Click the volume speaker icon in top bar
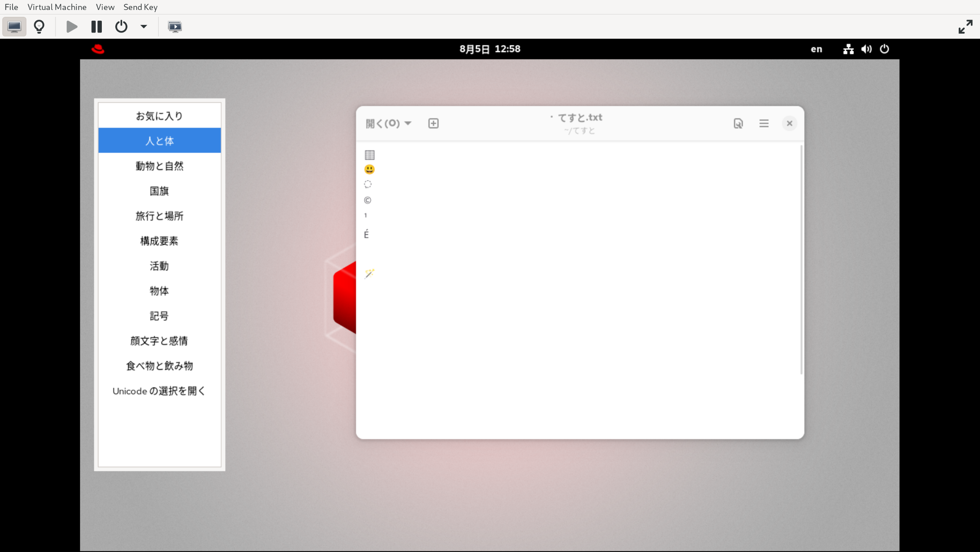This screenshot has width=980, height=552. (866, 49)
